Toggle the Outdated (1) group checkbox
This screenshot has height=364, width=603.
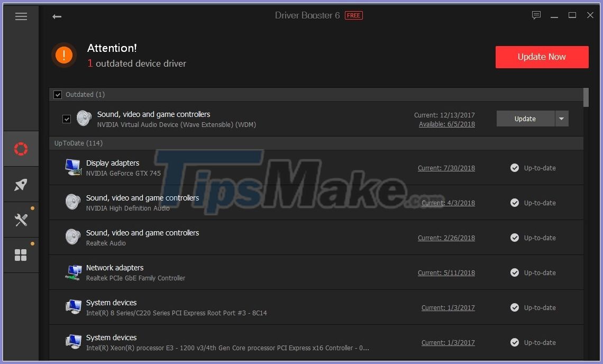pos(58,95)
